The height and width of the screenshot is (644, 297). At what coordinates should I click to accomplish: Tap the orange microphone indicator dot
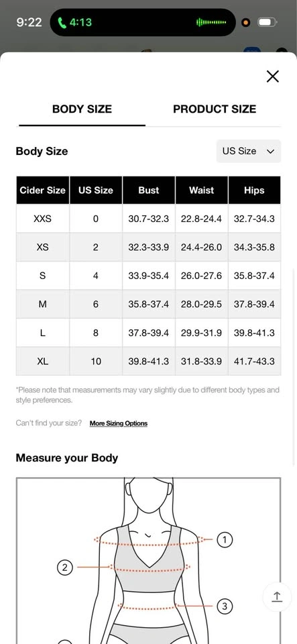tap(246, 23)
